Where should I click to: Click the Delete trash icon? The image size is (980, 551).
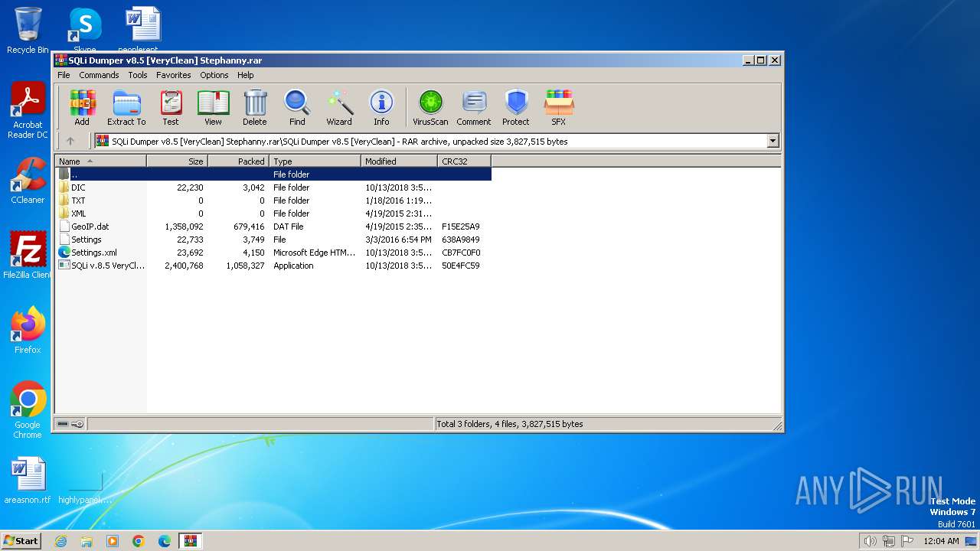255,107
